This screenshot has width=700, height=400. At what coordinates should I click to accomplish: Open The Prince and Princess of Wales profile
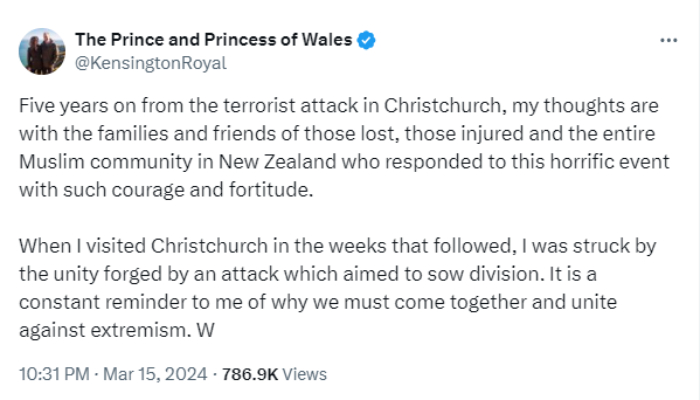click(213, 40)
